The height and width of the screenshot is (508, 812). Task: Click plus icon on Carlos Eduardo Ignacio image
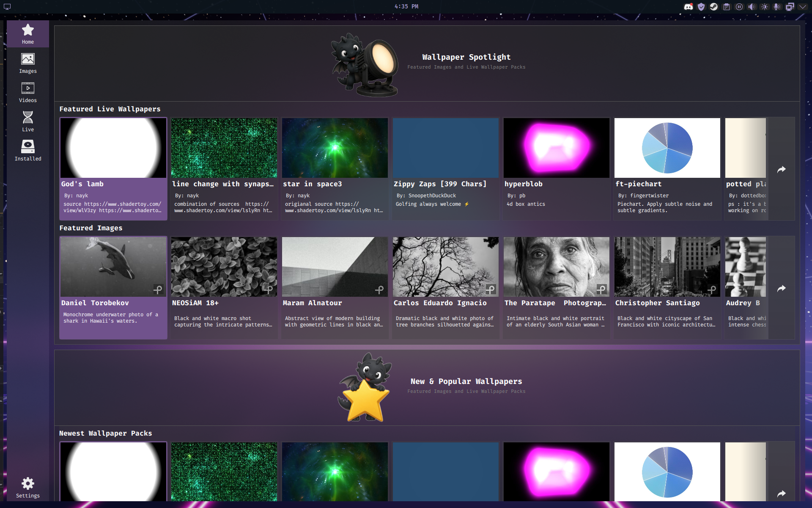[x=490, y=290]
